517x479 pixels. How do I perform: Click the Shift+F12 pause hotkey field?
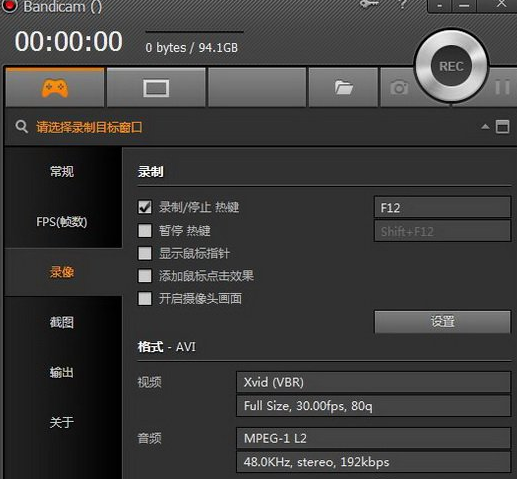[x=442, y=231]
